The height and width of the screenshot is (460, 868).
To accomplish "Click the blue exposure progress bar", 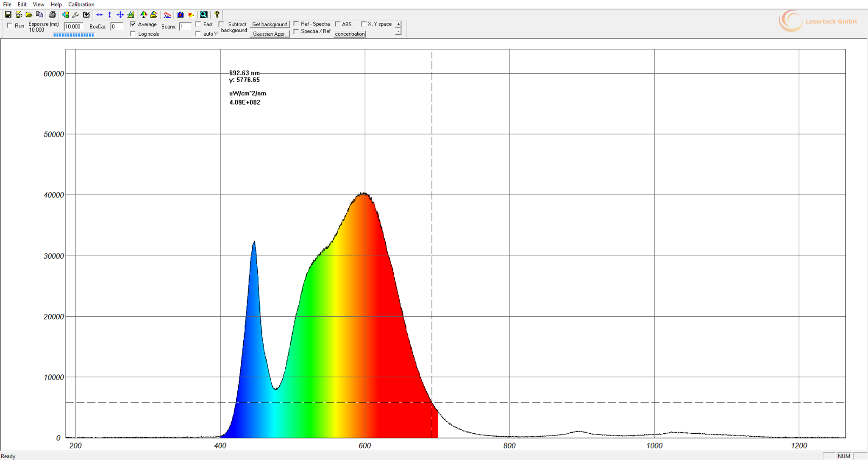I will pyautogui.click(x=74, y=35).
